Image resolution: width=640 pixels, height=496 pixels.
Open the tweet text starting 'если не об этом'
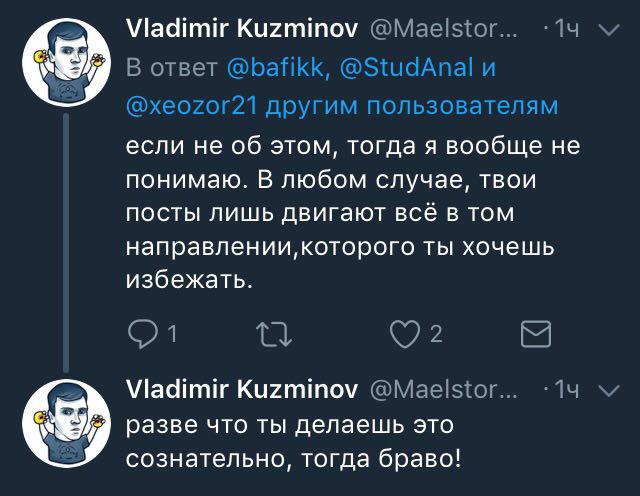tap(353, 213)
